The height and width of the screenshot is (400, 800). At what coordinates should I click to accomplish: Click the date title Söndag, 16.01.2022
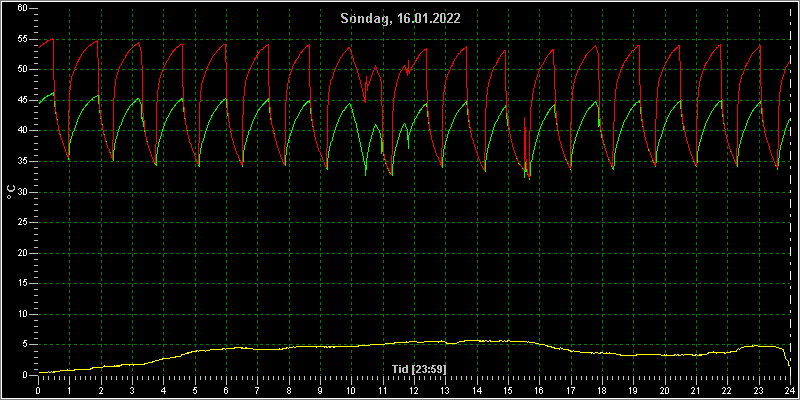401,19
